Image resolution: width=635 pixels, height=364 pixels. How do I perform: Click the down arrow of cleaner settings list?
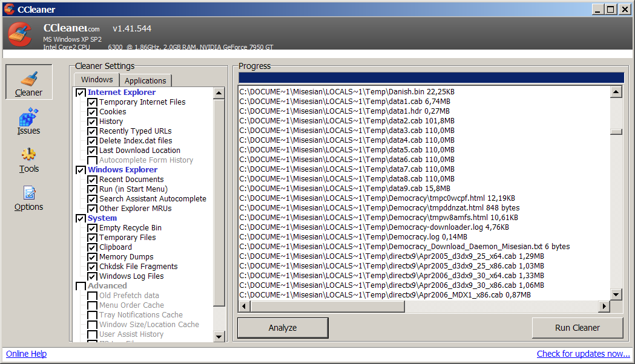219,337
